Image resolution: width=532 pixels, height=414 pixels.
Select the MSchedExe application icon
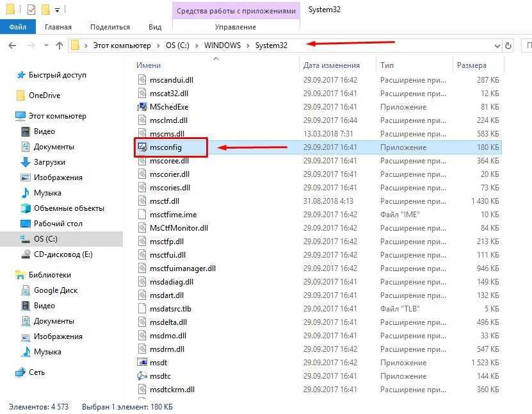coord(143,107)
